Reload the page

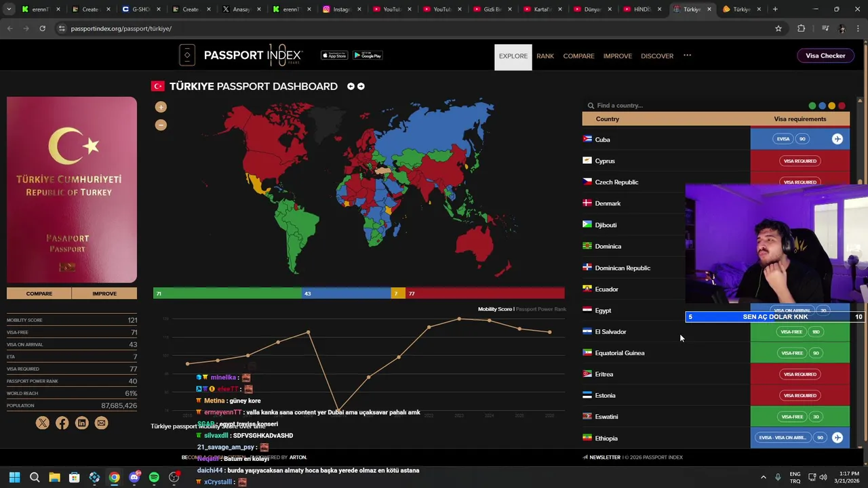pyautogui.click(x=42, y=28)
